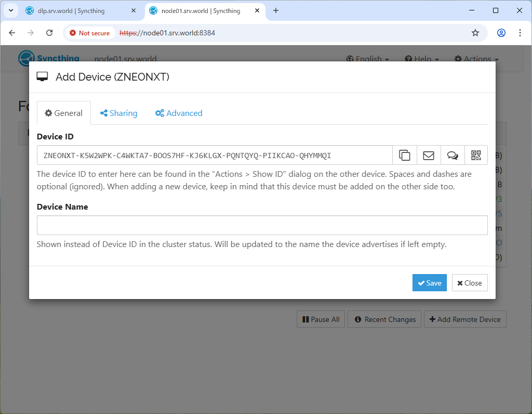Open the Chrome three-dot menu
Image resolution: width=532 pixels, height=414 pixels.
pos(520,33)
